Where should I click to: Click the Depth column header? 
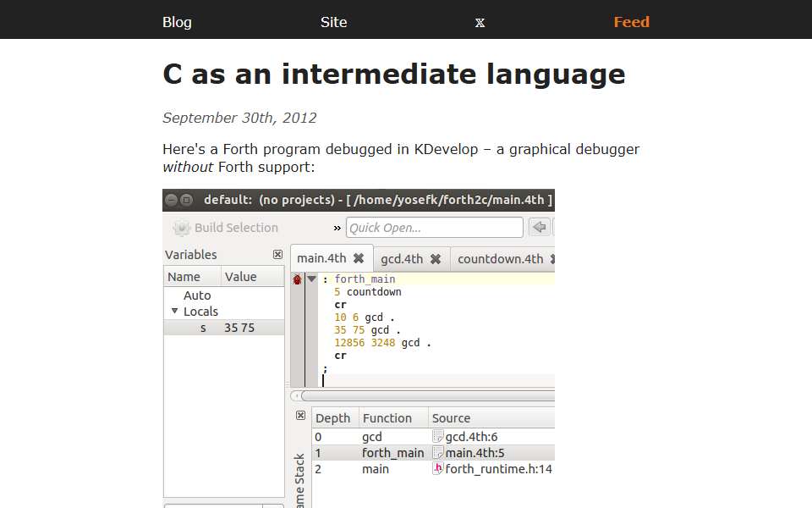point(333,418)
